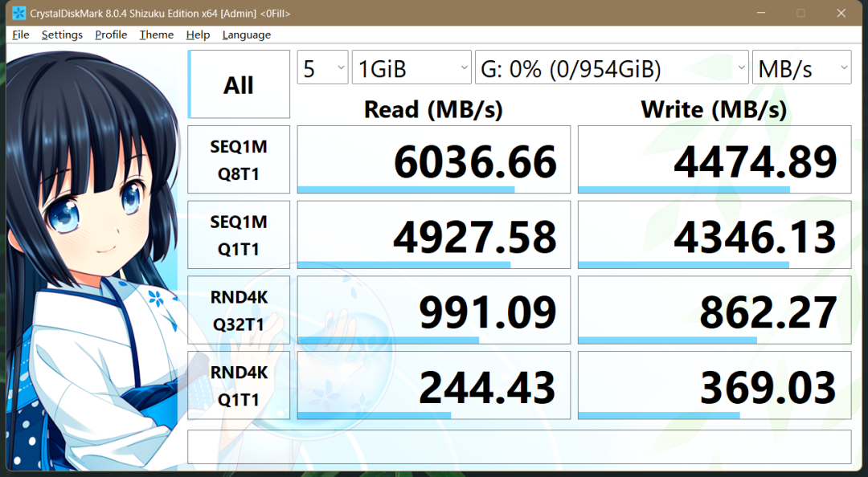
Task: Click the Read (MB/s) column header
Action: click(433, 109)
